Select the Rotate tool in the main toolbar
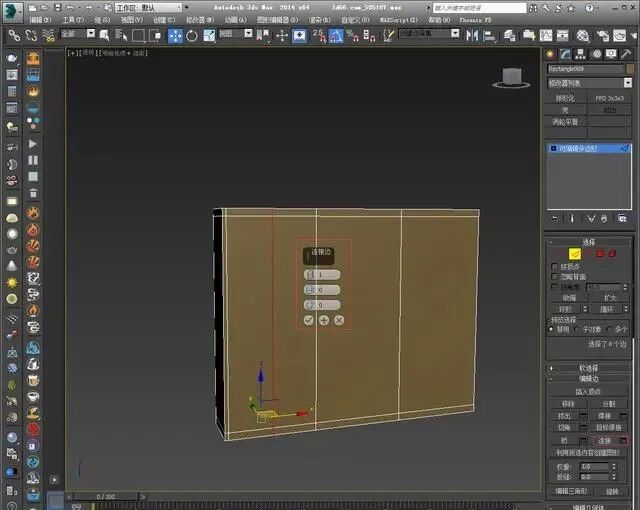The height and width of the screenshot is (510, 640). pyautogui.click(x=192, y=35)
